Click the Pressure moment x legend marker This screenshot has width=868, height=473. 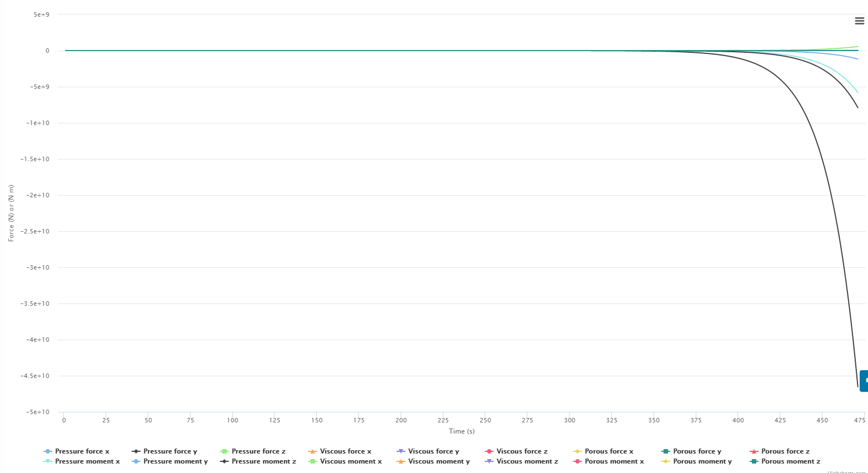[x=48, y=461]
